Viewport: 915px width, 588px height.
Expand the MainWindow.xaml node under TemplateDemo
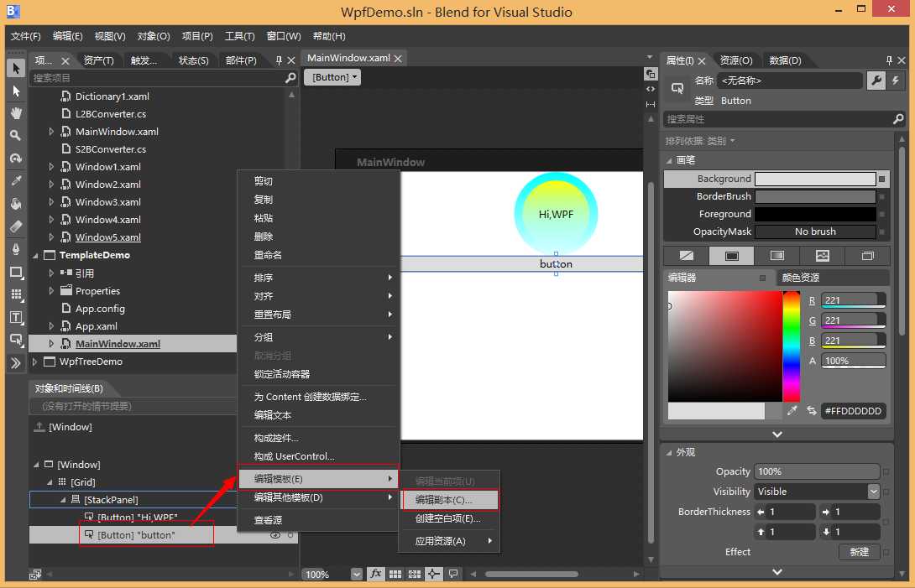(51, 344)
